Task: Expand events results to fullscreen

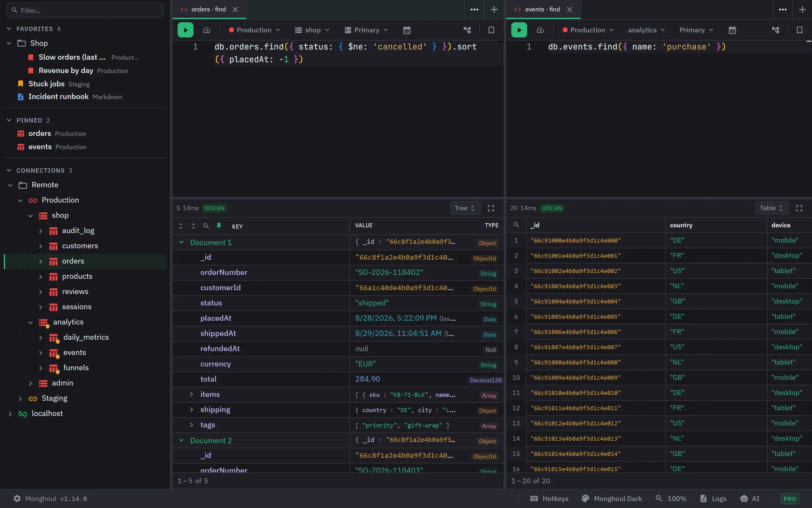Action: click(x=799, y=208)
